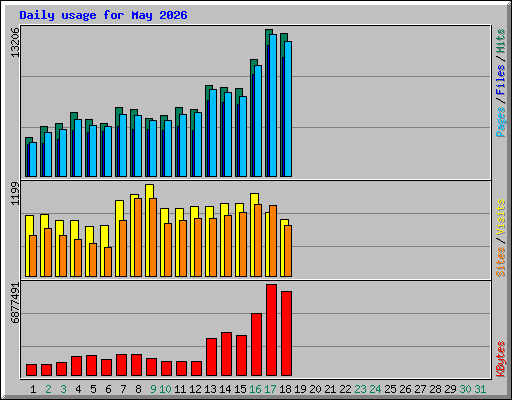
Task: Click the light blue hits/files bar for day 16
Action: coord(258,121)
